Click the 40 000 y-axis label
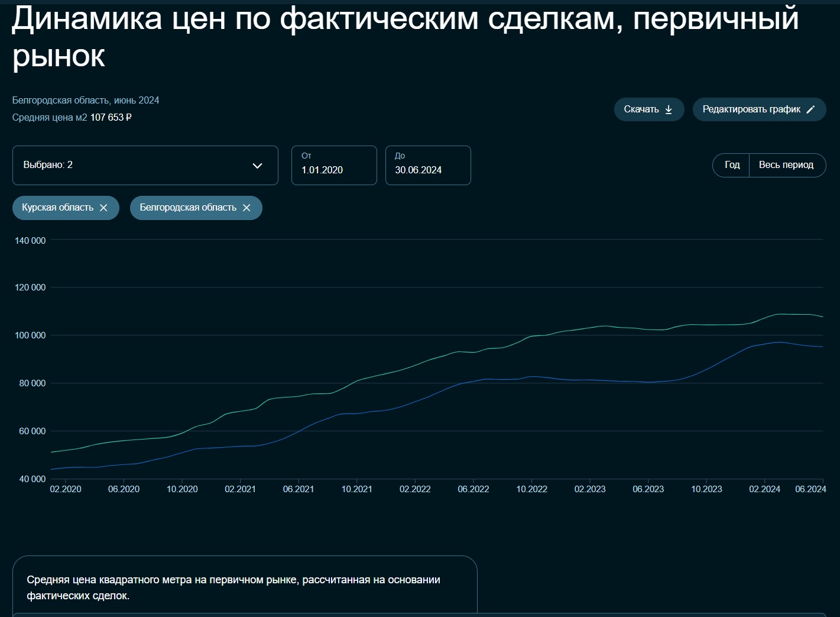The image size is (840, 617). 33,479
